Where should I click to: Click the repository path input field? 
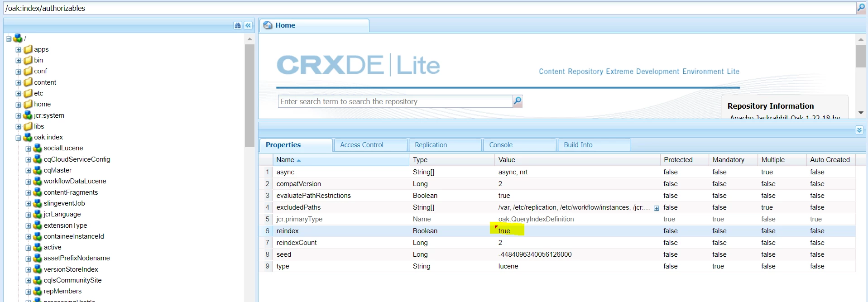pos(429,8)
